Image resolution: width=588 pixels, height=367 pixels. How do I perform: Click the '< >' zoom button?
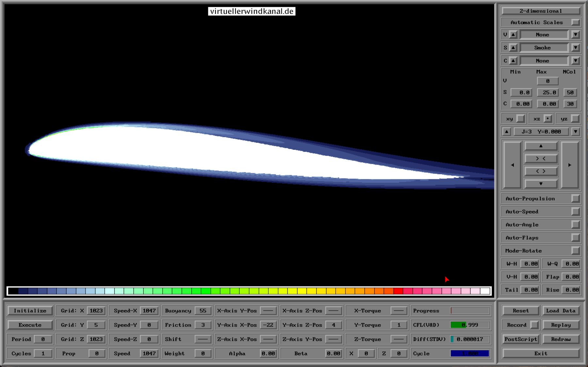(x=541, y=171)
